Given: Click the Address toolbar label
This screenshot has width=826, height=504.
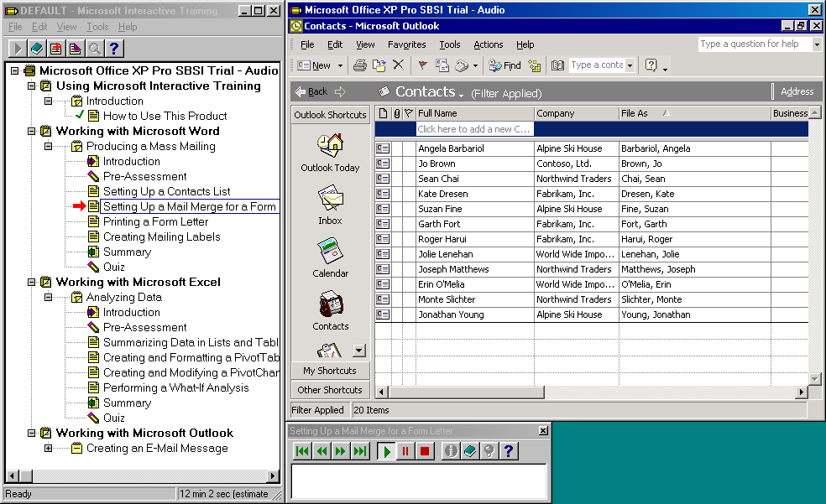Looking at the screenshot, I should [x=797, y=91].
